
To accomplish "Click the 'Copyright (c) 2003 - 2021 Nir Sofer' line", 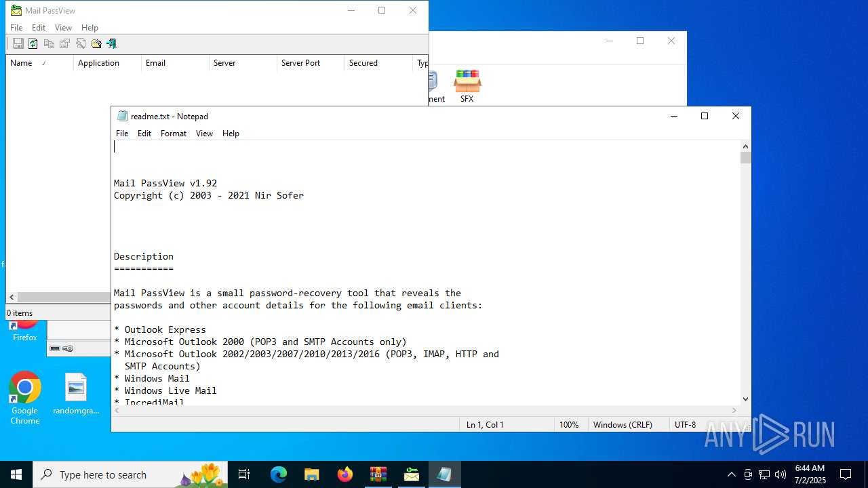I will [209, 195].
